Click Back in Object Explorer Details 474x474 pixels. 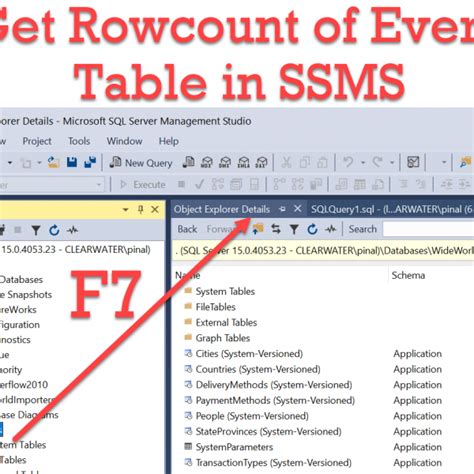[187, 229]
